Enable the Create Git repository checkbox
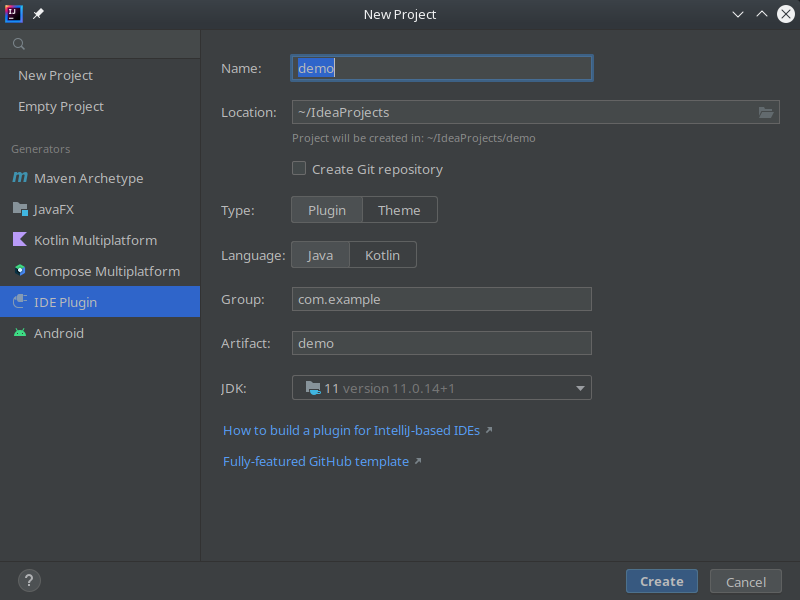 point(298,169)
